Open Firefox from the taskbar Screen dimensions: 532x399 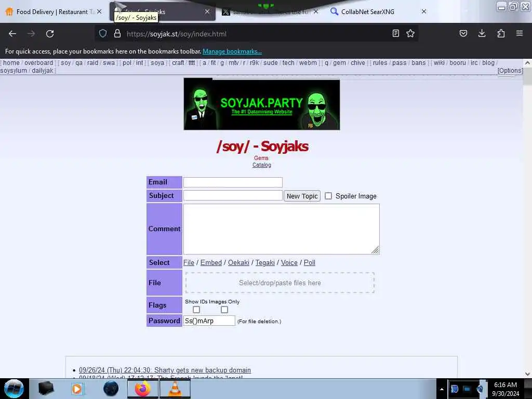click(143, 389)
